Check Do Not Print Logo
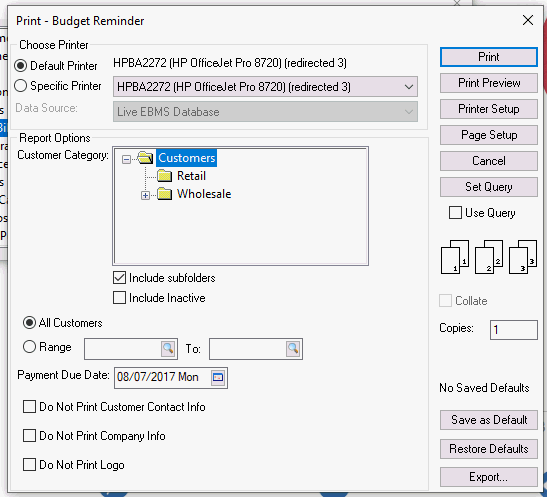Viewport: 547px width, 497px height. [29, 465]
